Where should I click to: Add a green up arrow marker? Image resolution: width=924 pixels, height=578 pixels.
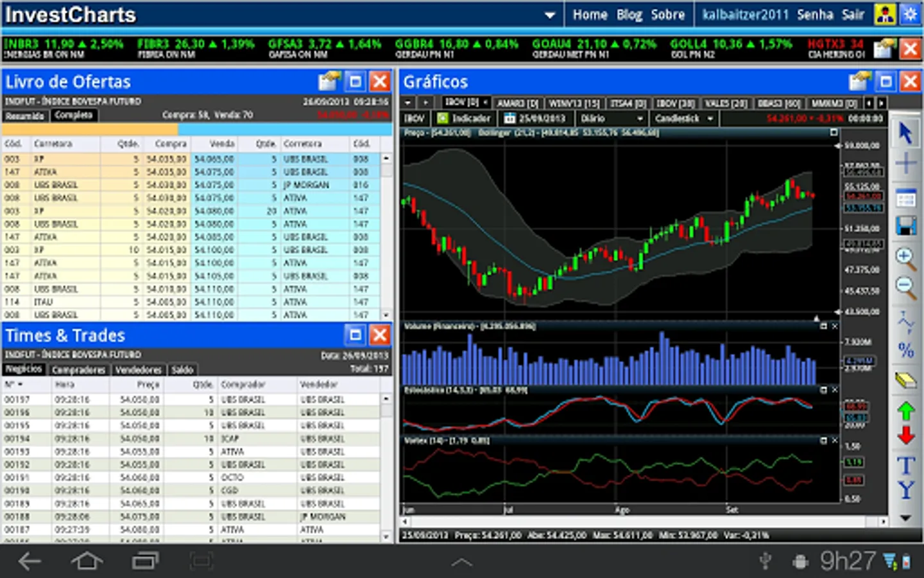point(905,410)
